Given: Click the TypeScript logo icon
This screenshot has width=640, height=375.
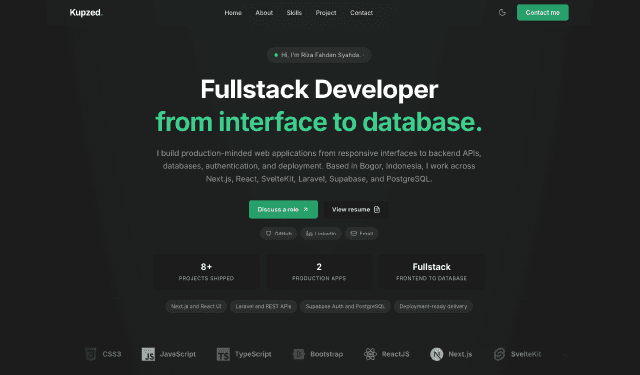Looking at the screenshot, I should tap(223, 354).
